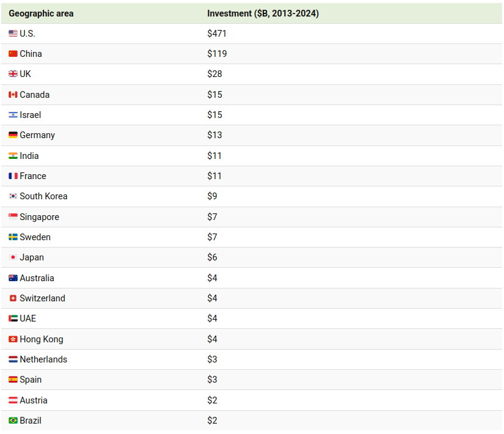Click the $471 investment value
Viewport: 504px width, 434px height.
click(217, 34)
